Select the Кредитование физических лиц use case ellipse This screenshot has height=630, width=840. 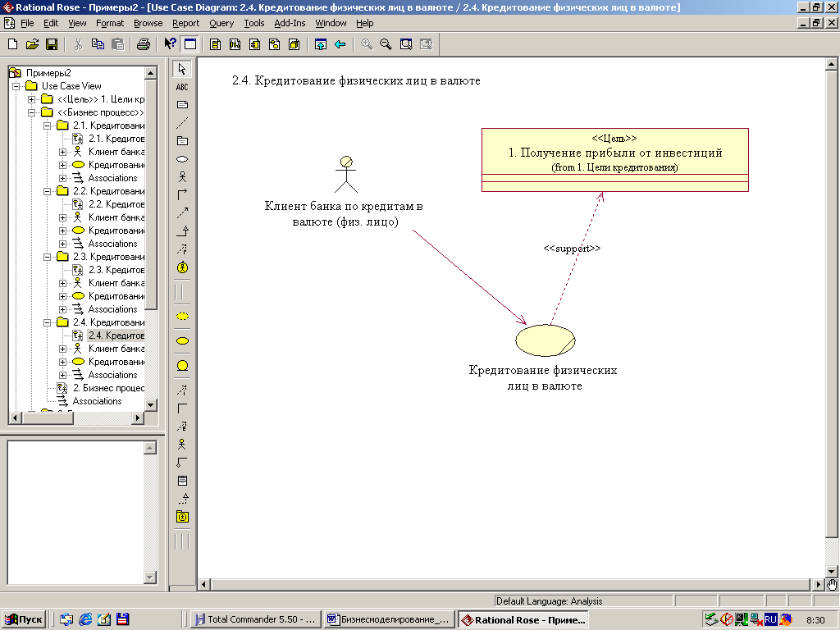pos(546,340)
